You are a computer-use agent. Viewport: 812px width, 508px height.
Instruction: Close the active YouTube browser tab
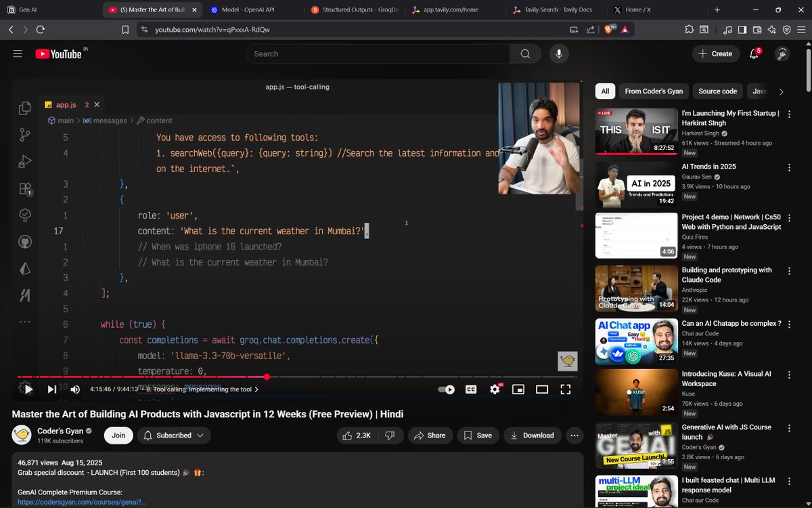click(x=194, y=10)
